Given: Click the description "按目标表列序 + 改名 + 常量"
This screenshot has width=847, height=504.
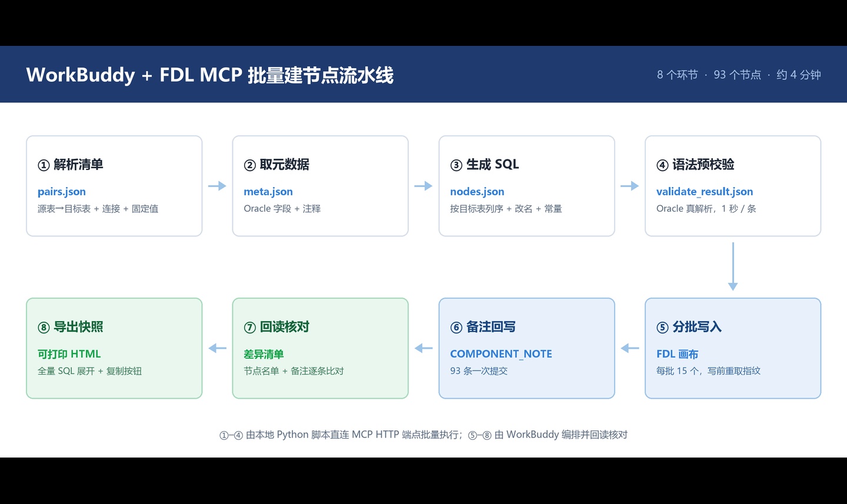Looking at the screenshot, I should 506,209.
